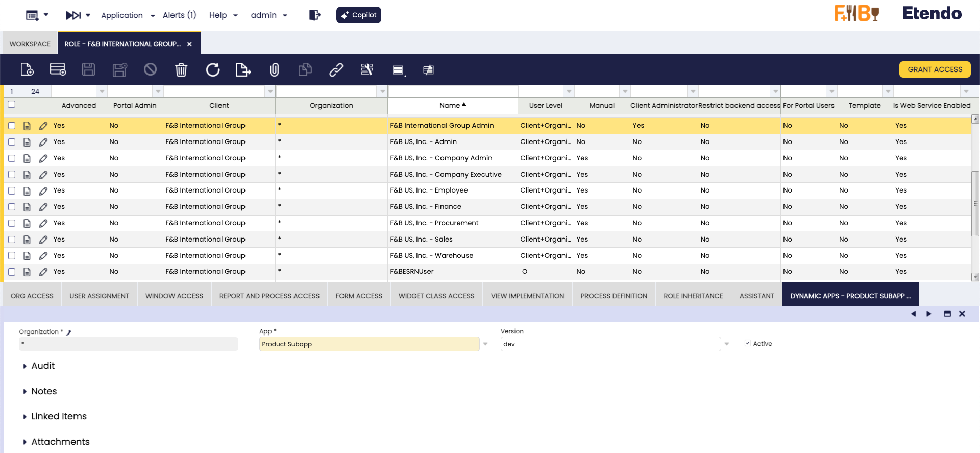Open the Organization column filter dropdown
Screen dimensions: 980x453
(383, 91)
